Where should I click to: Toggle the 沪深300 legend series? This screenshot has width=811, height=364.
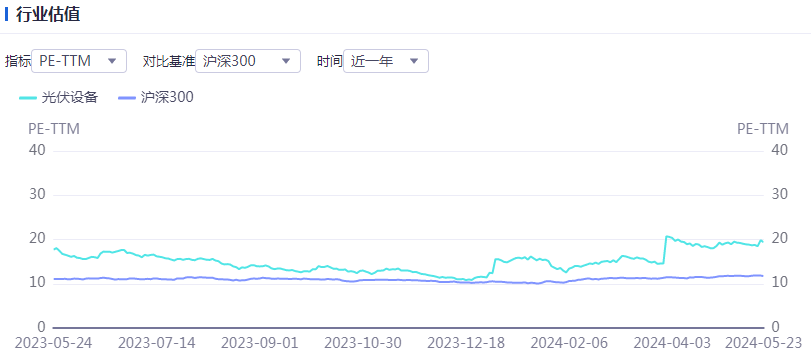[x=156, y=97]
